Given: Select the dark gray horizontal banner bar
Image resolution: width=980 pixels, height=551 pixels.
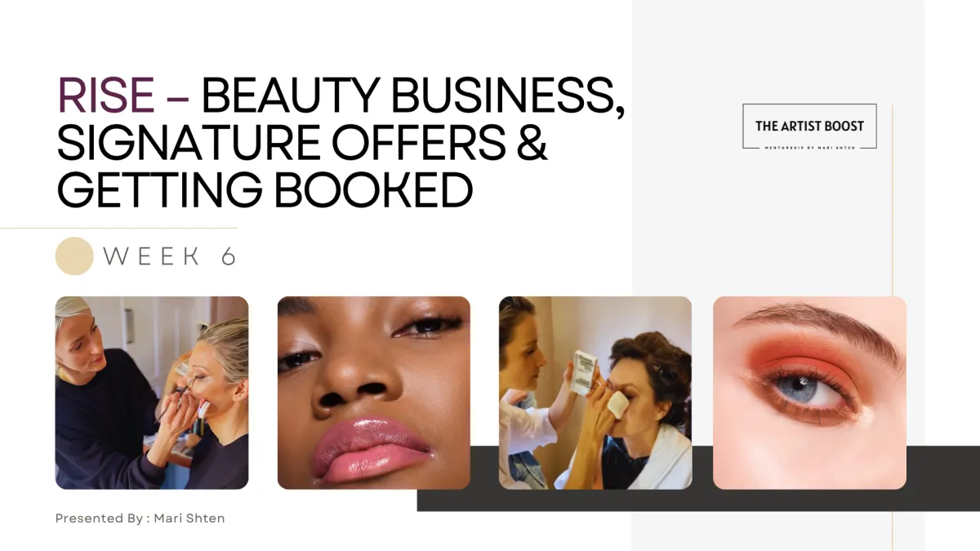Looking at the screenshot, I should tap(698, 478).
